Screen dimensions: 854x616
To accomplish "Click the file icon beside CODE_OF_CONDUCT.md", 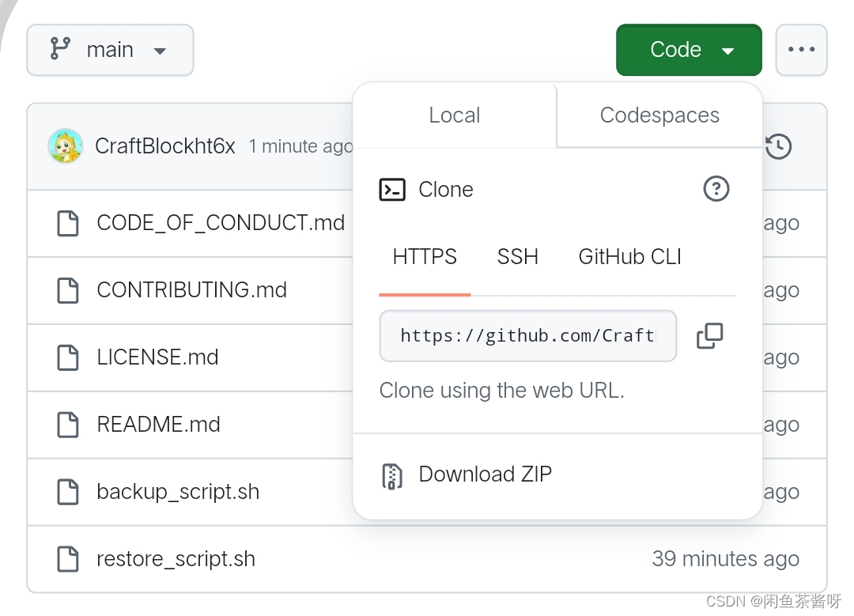I will coord(69,223).
